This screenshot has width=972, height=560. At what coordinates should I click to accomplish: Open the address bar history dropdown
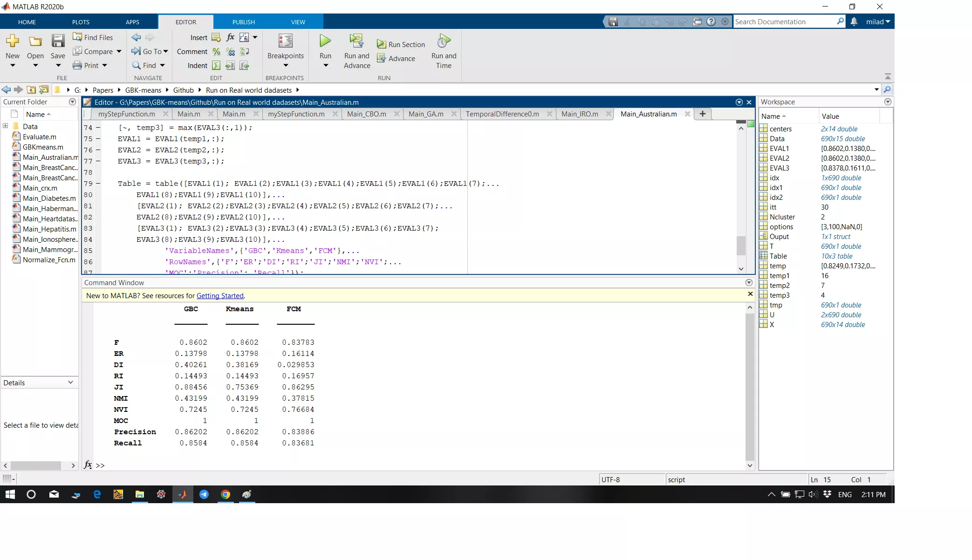(x=876, y=89)
